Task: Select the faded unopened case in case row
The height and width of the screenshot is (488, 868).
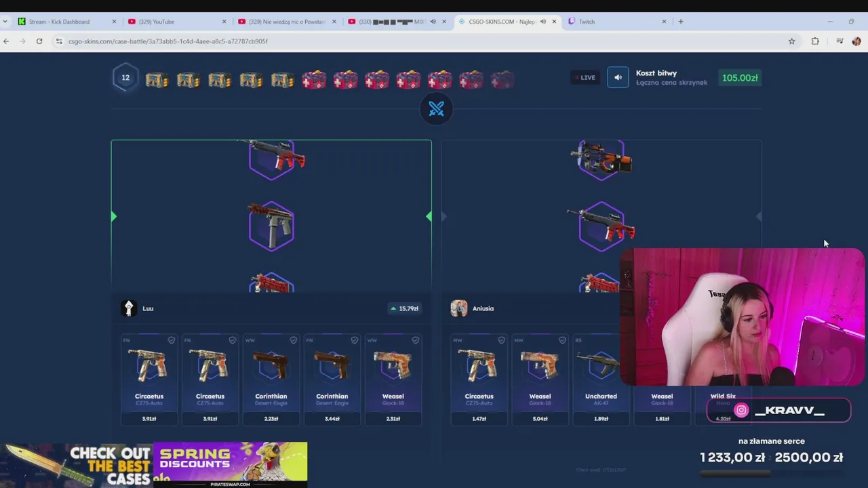Action: (x=502, y=80)
